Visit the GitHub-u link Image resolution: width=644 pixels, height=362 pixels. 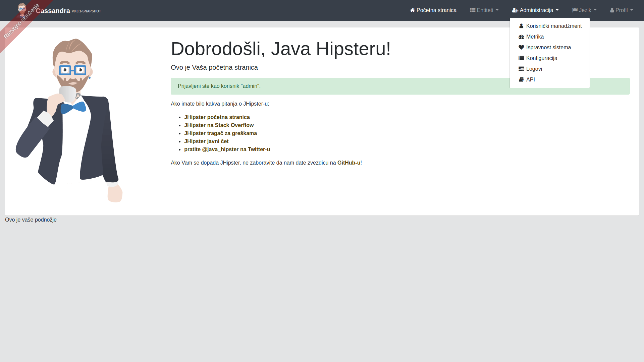[349, 163]
